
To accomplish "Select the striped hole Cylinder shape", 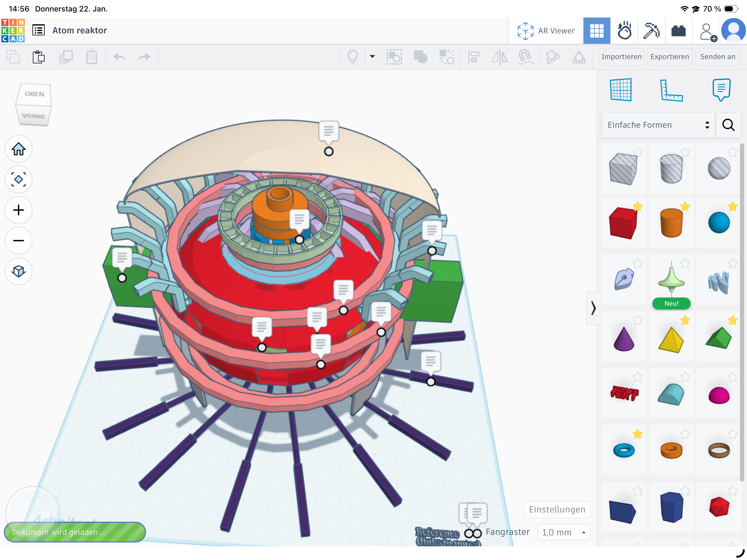I will 671,168.
